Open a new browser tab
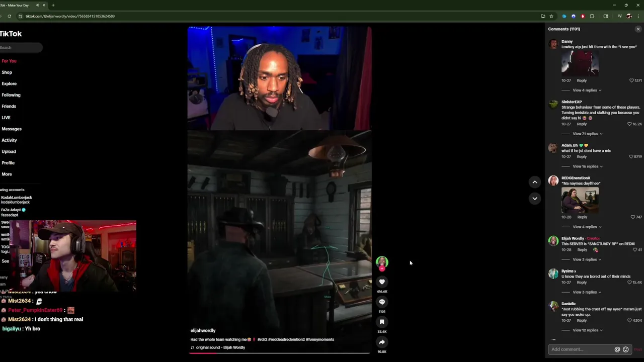Screen dimensions: 644x362 [x=53, y=5]
